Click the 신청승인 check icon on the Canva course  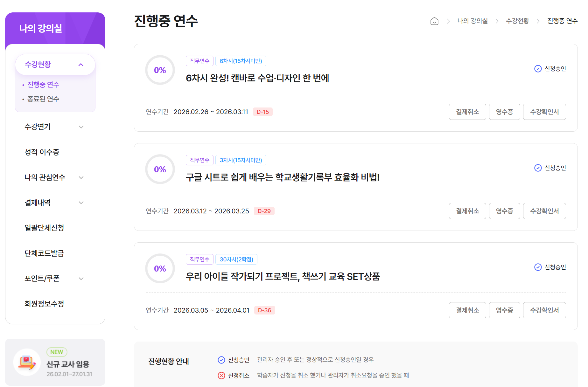[538, 69]
